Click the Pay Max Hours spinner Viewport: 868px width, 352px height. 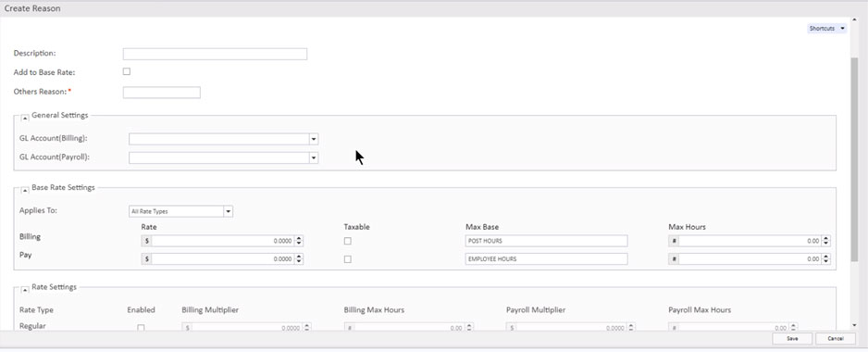(x=826, y=258)
